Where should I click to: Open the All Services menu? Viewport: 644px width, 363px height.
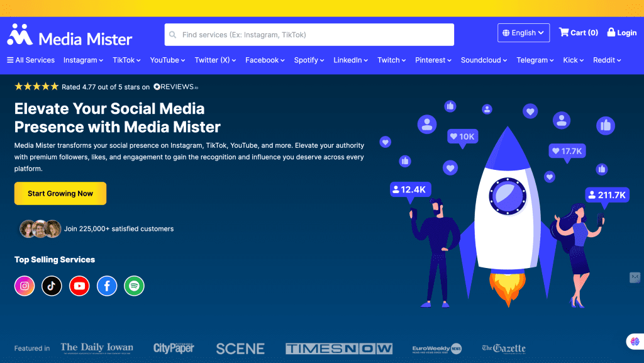click(31, 60)
